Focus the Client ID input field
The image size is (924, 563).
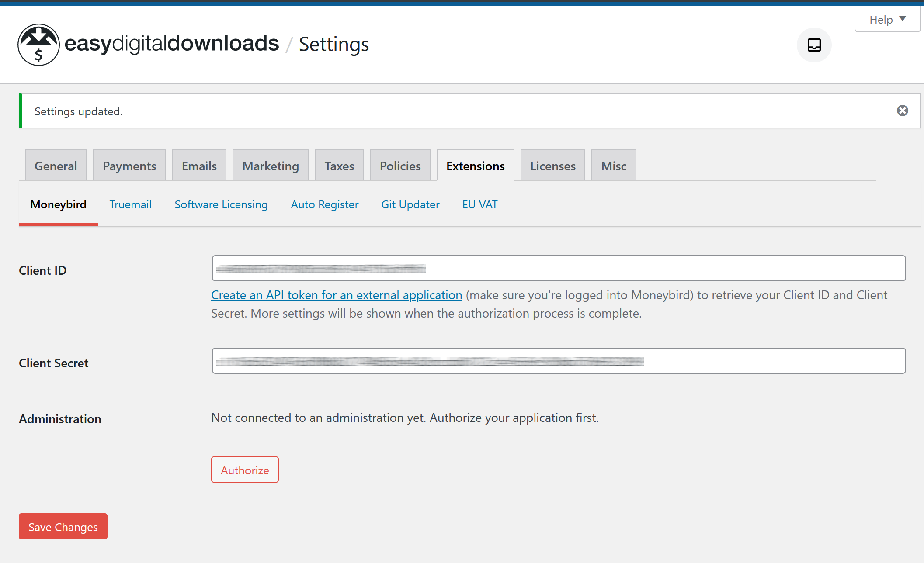click(559, 268)
